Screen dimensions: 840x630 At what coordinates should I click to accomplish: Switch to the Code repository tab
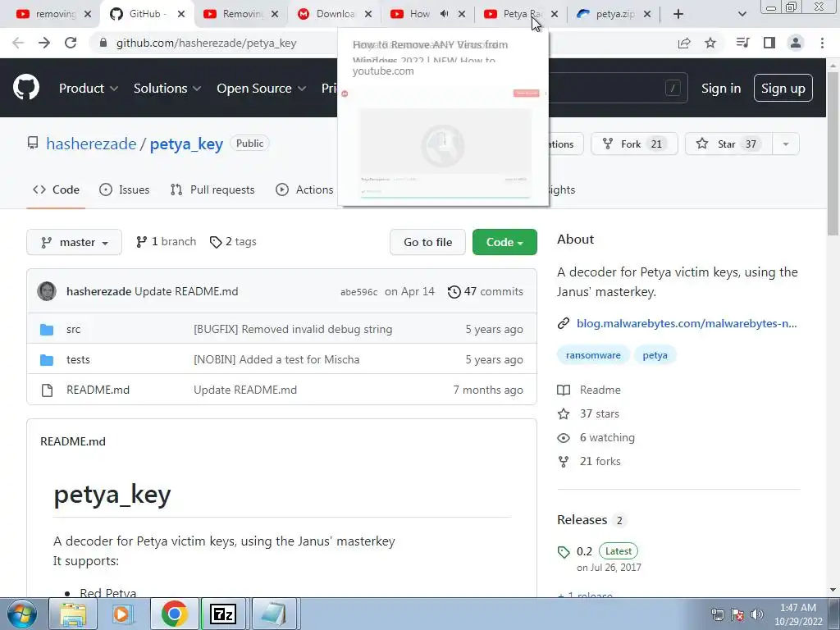56,189
